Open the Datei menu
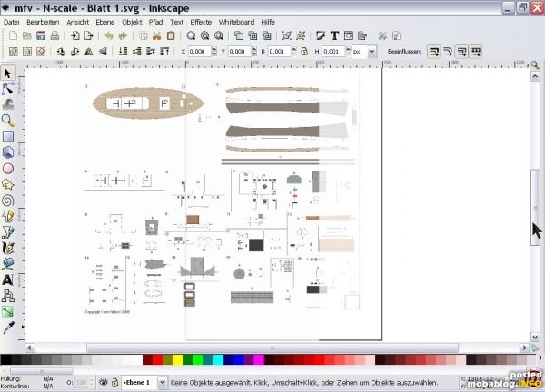Screen dimensions: 545x392 click(x=12, y=22)
